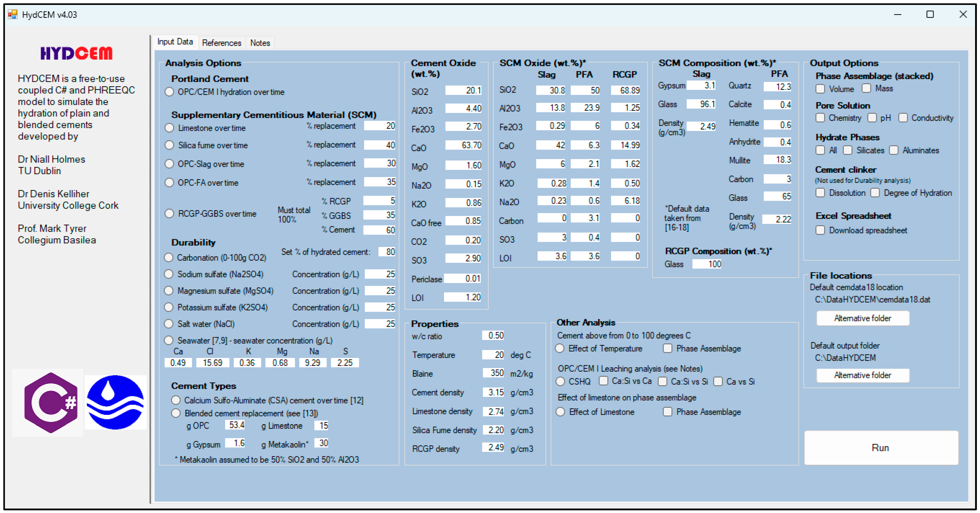Check the pH pore solution box

click(x=872, y=118)
